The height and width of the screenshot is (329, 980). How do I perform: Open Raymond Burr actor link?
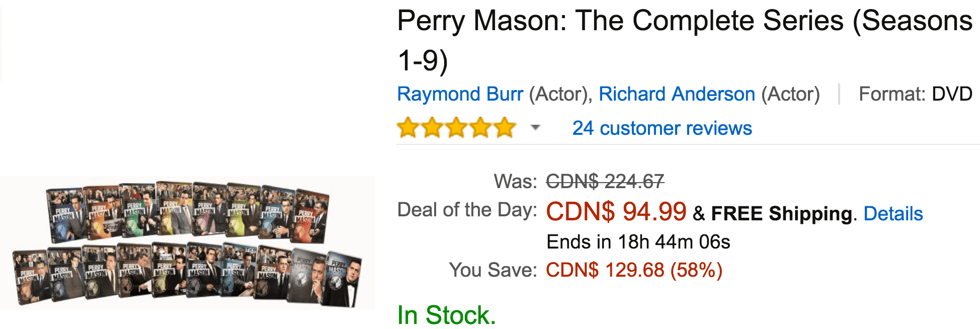[x=460, y=94]
